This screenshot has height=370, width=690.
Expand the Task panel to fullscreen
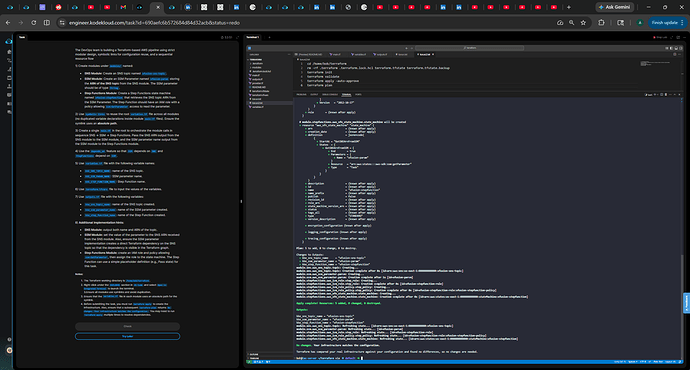pyautogui.click(x=237, y=37)
